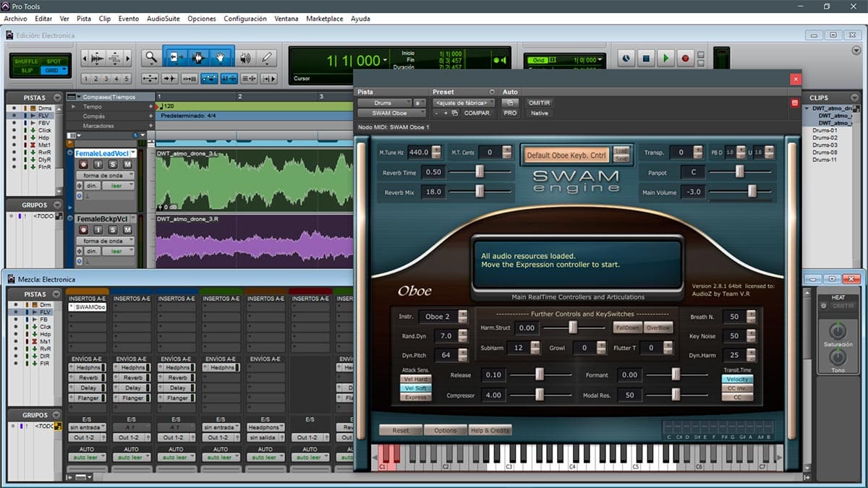Click the Reverb Time slider handle
Screen dimensions: 868x488
click(x=479, y=172)
